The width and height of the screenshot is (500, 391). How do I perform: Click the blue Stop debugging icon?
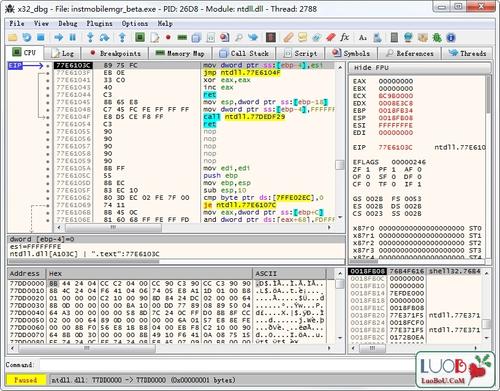pyautogui.click(x=41, y=37)
